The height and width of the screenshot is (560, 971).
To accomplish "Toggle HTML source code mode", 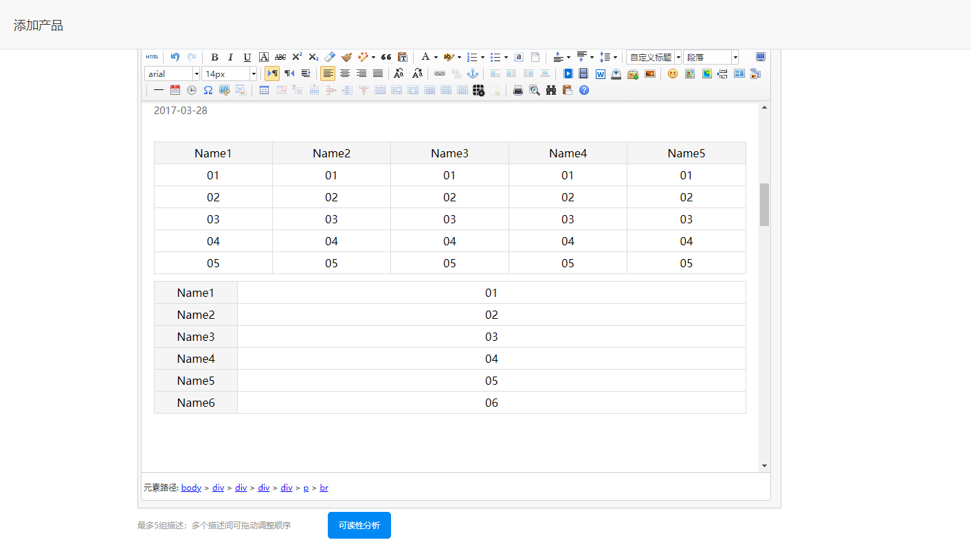I will 152,57.
